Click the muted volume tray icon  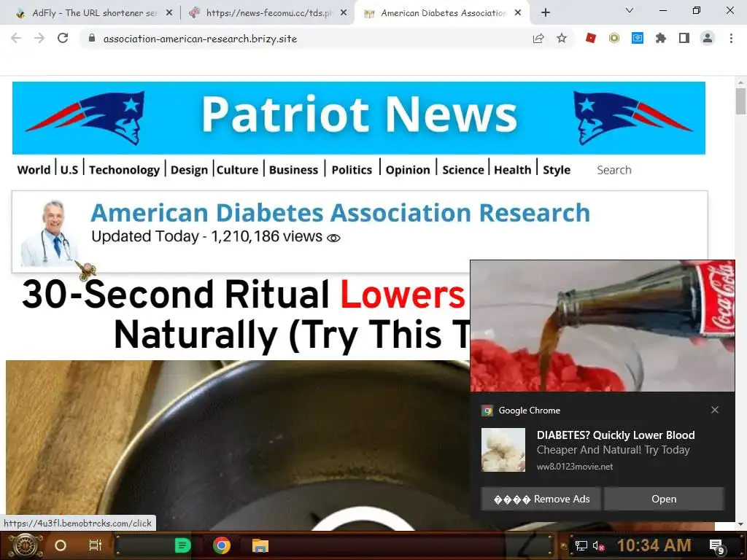coord(598,545)
